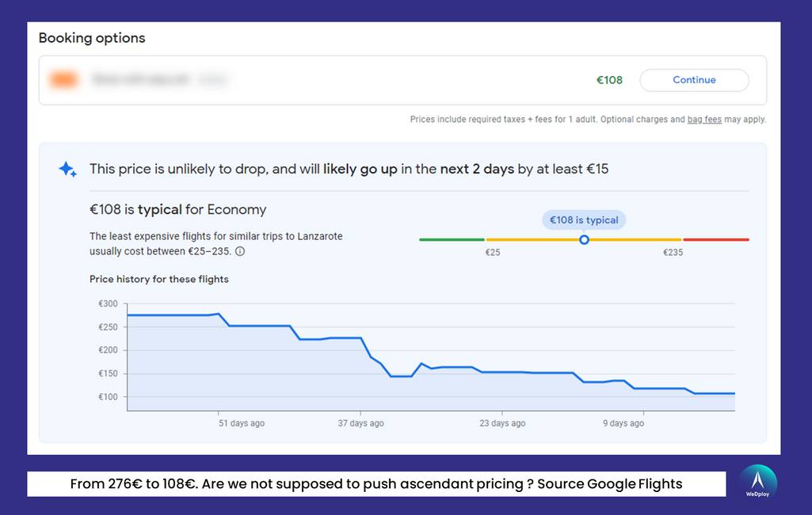
Task: Click the WeDploy logo badge
Action: click(757, 483)
